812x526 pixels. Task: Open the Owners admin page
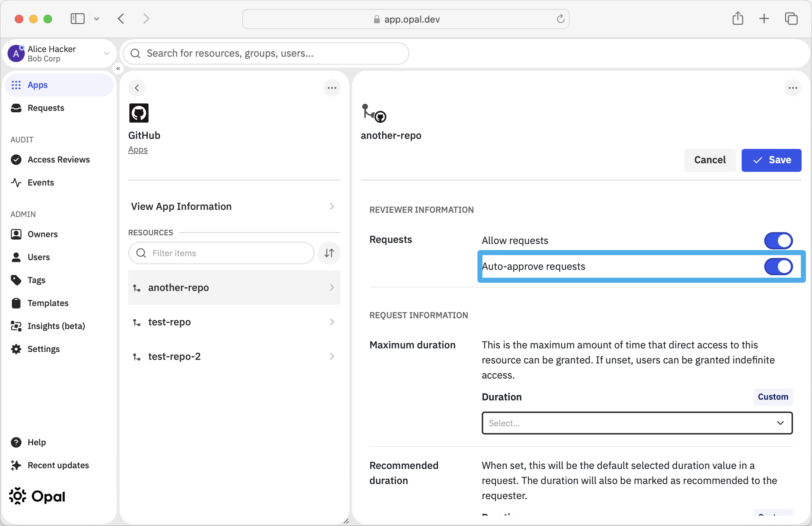(59, 234)
